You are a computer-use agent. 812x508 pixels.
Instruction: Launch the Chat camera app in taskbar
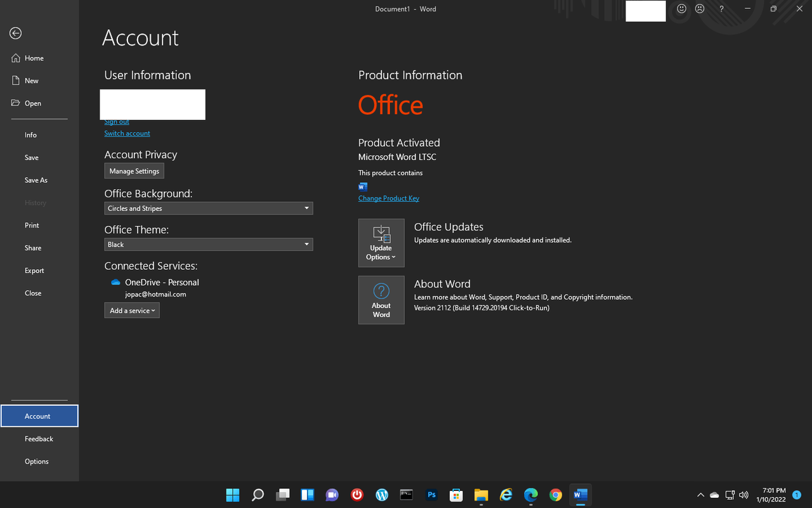coord(332,495)
